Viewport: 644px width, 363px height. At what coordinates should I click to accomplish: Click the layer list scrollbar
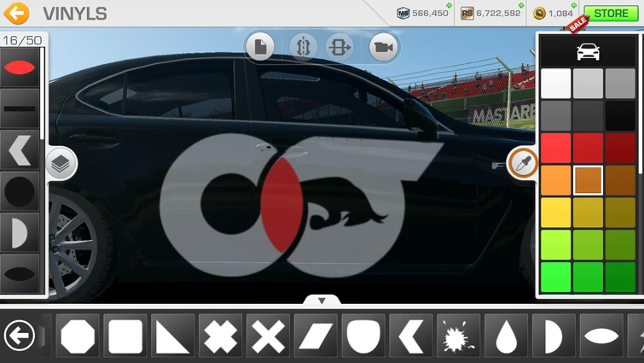(43, 93)
